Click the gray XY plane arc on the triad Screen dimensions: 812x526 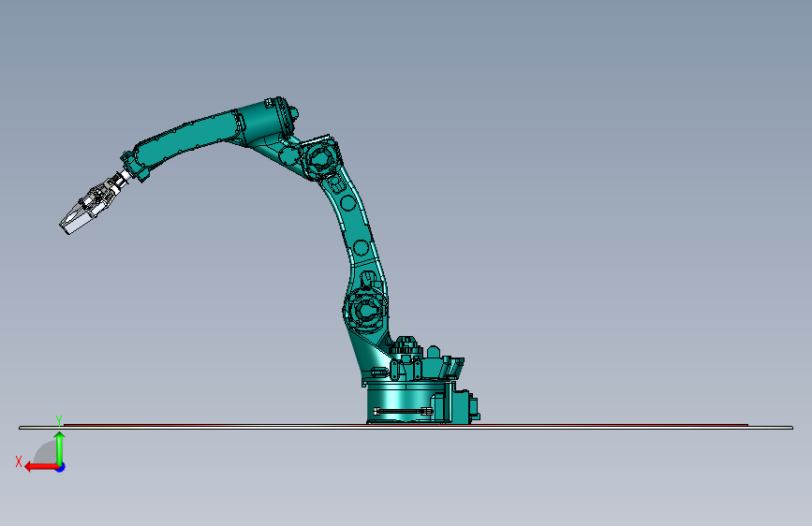click(46, 453)
